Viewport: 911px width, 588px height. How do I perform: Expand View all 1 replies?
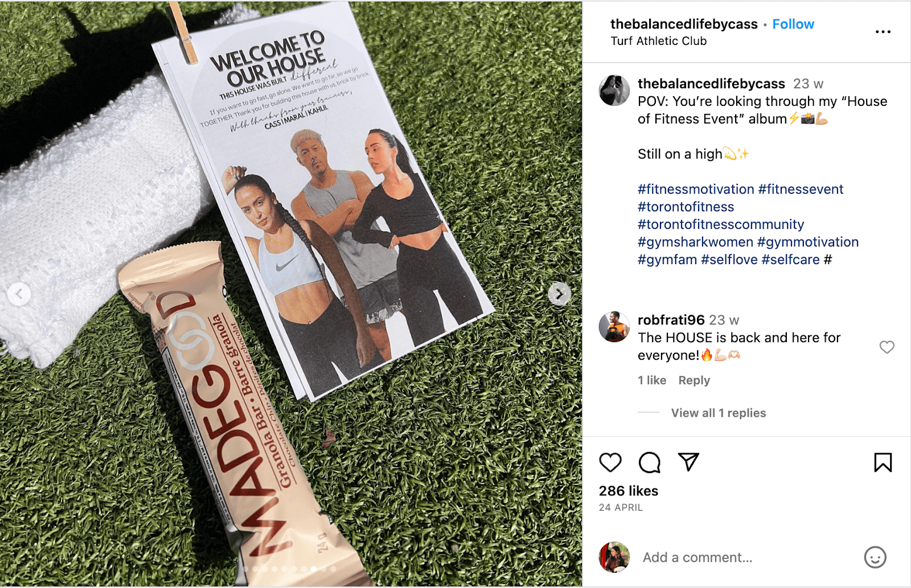(x=719, y=413)
